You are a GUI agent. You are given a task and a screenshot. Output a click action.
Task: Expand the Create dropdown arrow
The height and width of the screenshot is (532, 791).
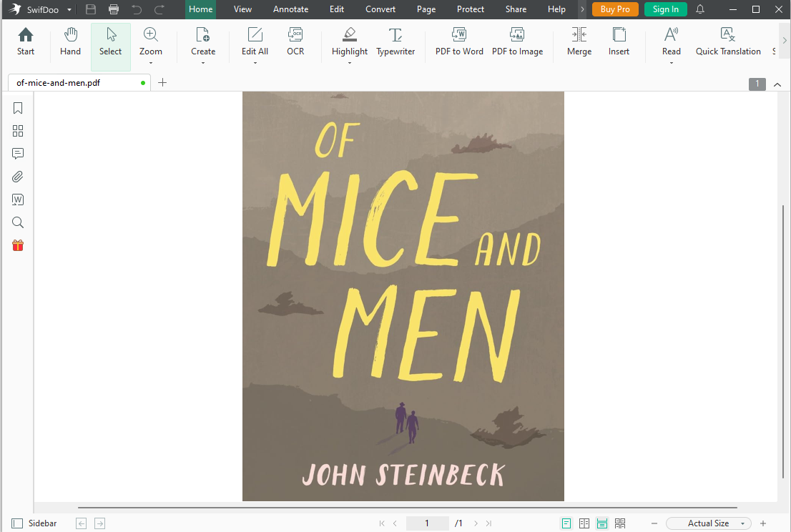pos(203,63)
